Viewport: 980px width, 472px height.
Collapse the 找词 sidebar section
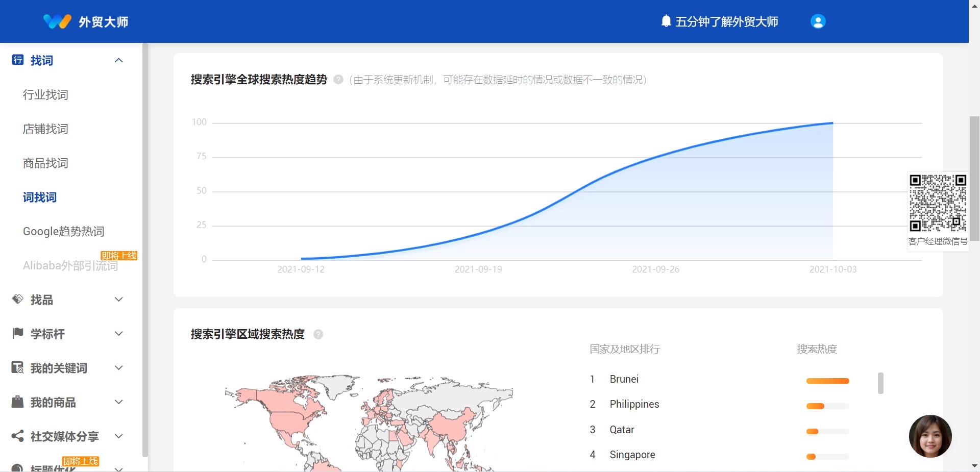pyautogui.click(x=119, y=60)
